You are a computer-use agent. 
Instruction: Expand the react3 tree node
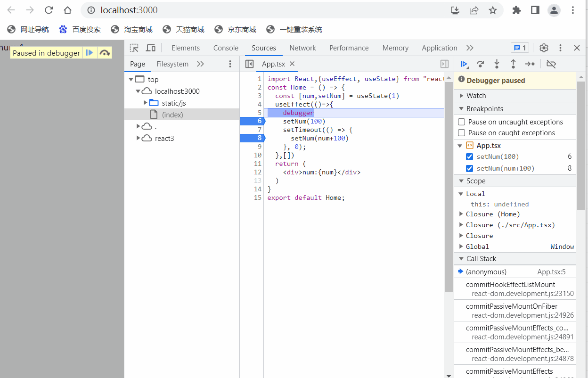(x=138, y=138)
